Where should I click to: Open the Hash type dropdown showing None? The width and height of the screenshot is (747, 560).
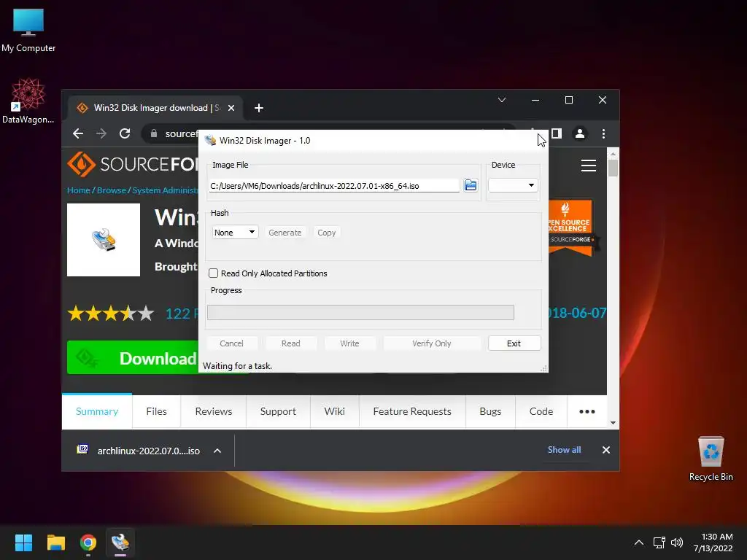235,233
